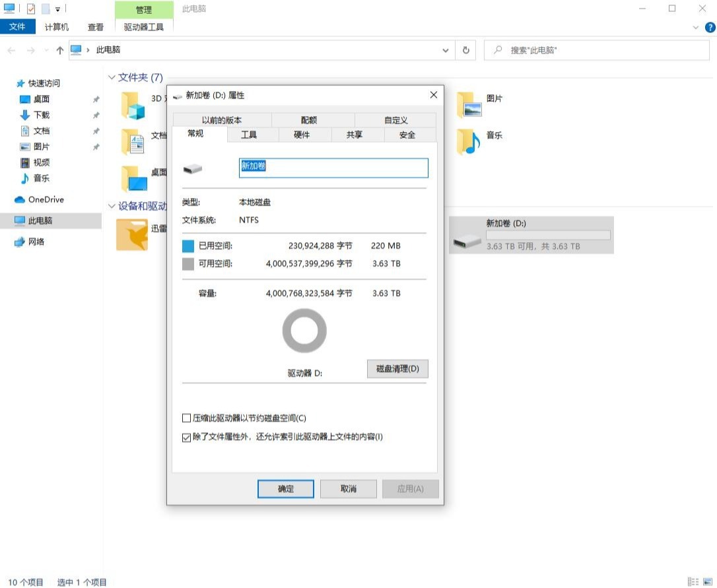Open the address bar dropdown arrow

pos(445,50)
